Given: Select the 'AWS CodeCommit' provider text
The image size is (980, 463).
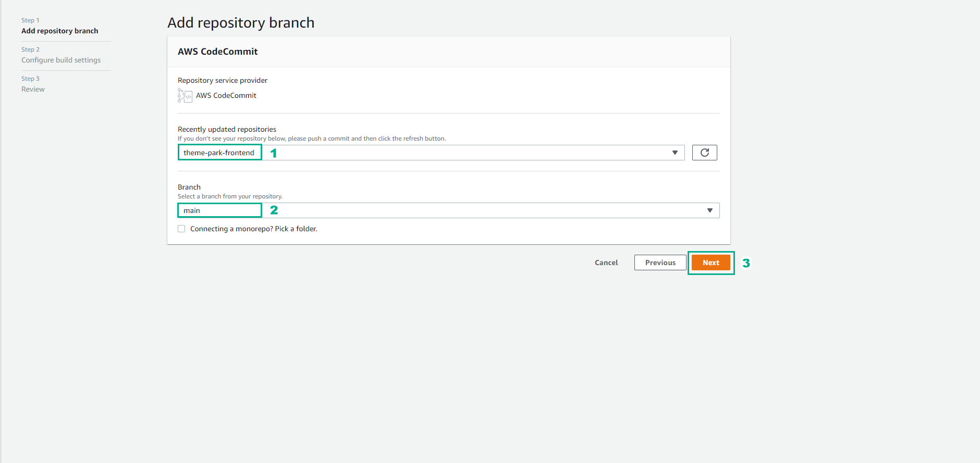Looking at the screenshot, I should click(x=226, y=95).
